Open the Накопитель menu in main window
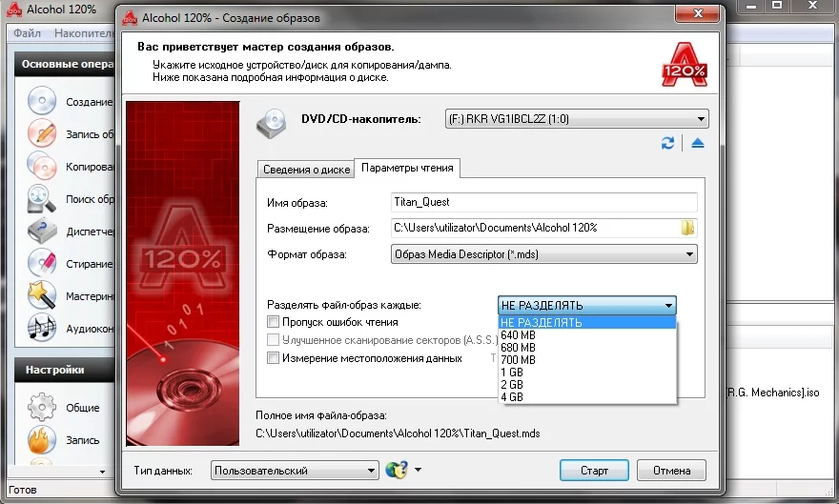 click(x=84, y=33)
